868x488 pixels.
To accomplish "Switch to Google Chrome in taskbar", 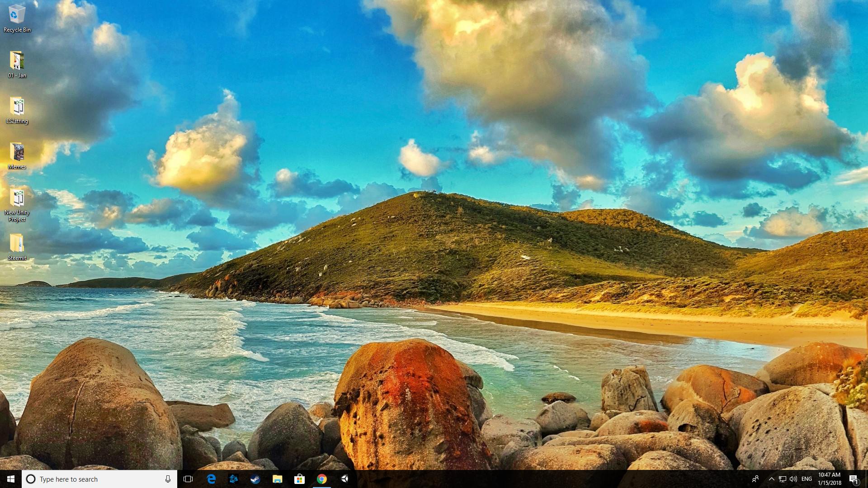I will point(321,479).
